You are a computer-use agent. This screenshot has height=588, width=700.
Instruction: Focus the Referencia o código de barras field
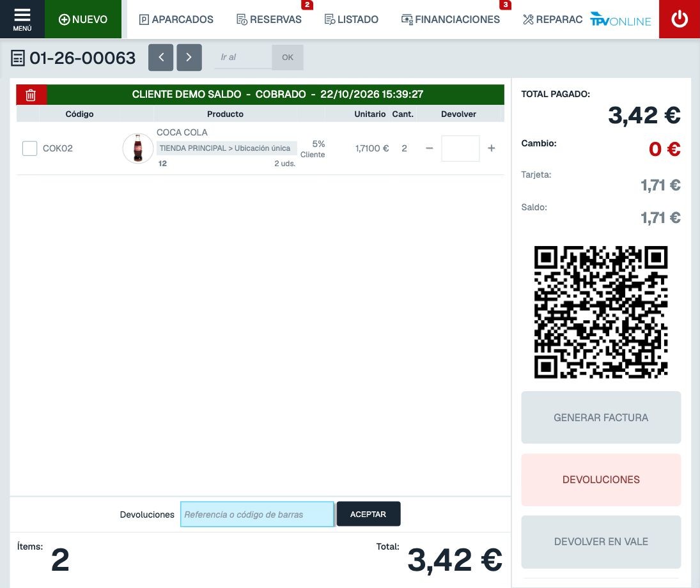[x=257, y=514]
